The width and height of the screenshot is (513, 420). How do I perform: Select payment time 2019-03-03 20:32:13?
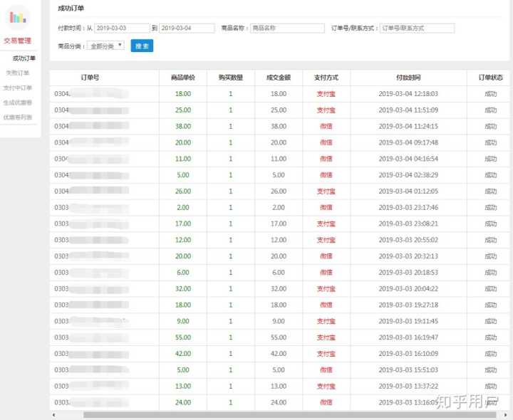pyautogui.click(x=408, y=256)
